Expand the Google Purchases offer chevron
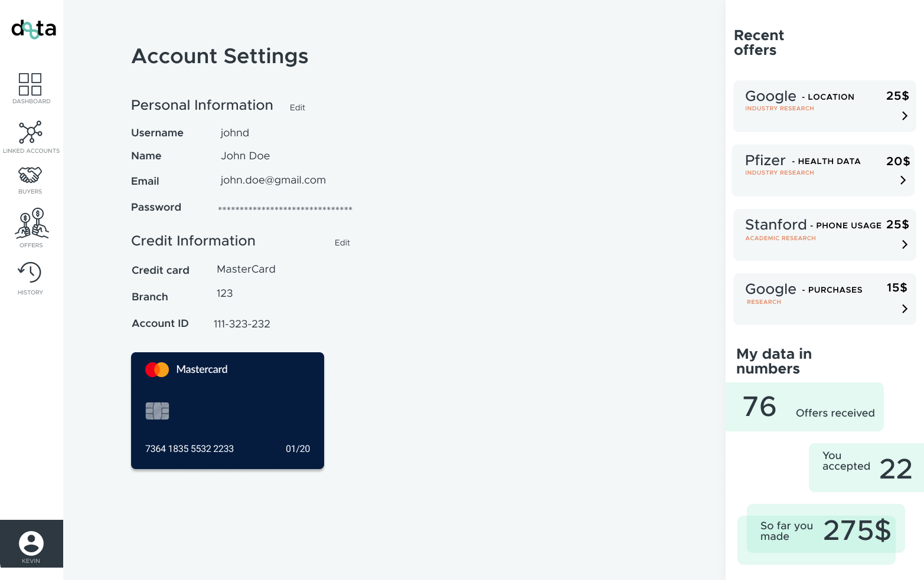 click(x=905, y=309)
